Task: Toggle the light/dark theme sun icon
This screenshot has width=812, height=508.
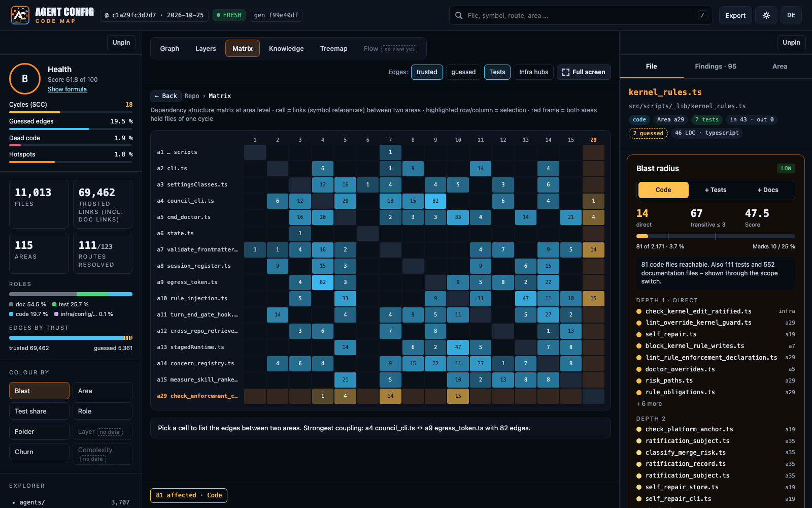Action: click(x=766, y=15)
